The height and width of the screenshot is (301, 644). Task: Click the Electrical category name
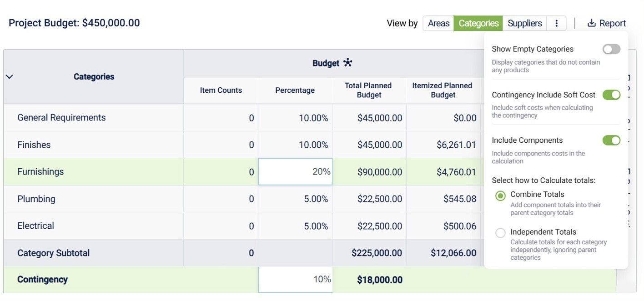35,226
